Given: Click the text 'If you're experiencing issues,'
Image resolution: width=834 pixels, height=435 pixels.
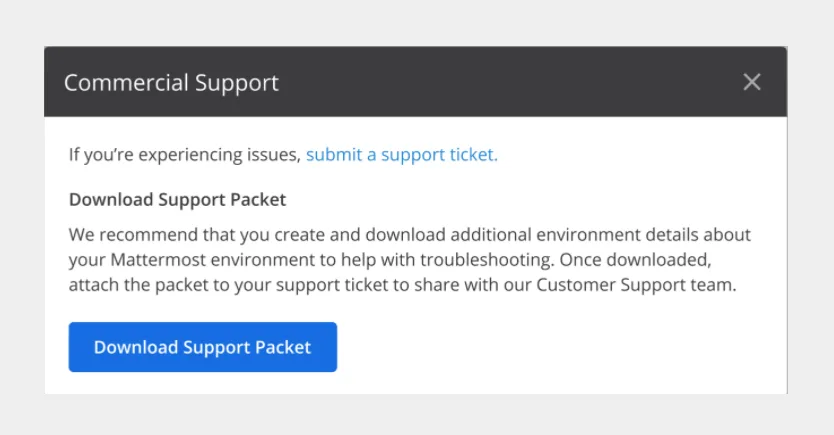Looking at the screenshot, I should click(185, 155).
